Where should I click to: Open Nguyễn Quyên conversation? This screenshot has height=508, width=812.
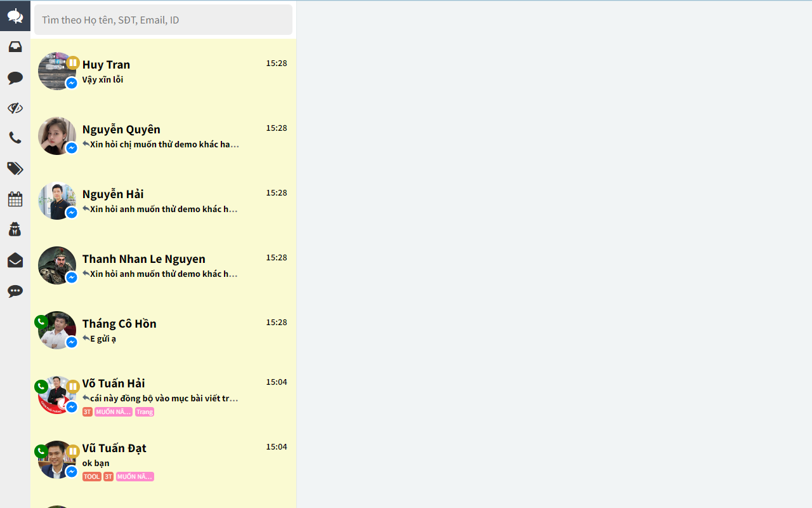[163, 137]
